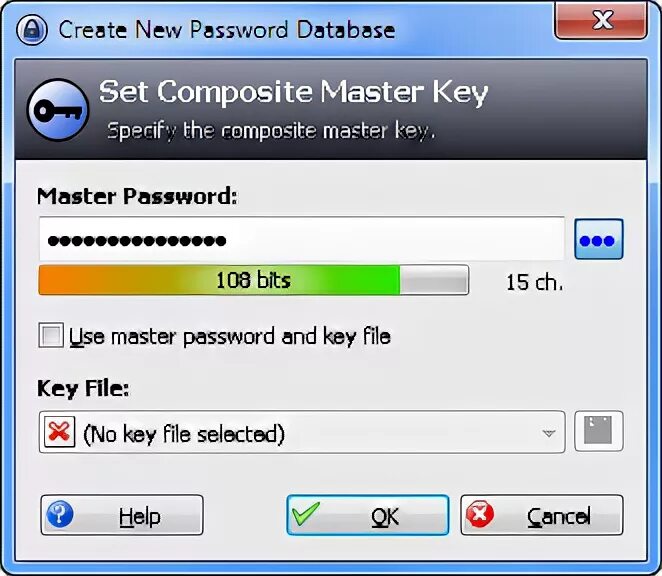
Task: Confirm the dialog with OK
Action: click(367, 515)
